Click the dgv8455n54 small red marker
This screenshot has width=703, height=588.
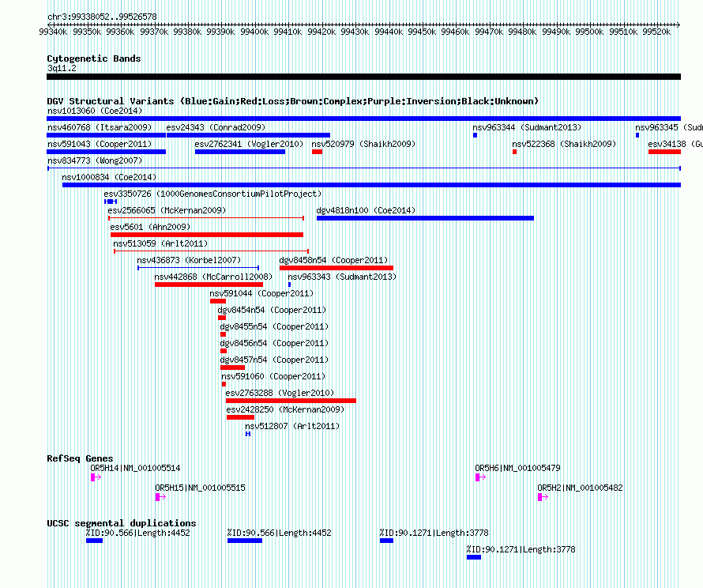(x=224, y=334)
